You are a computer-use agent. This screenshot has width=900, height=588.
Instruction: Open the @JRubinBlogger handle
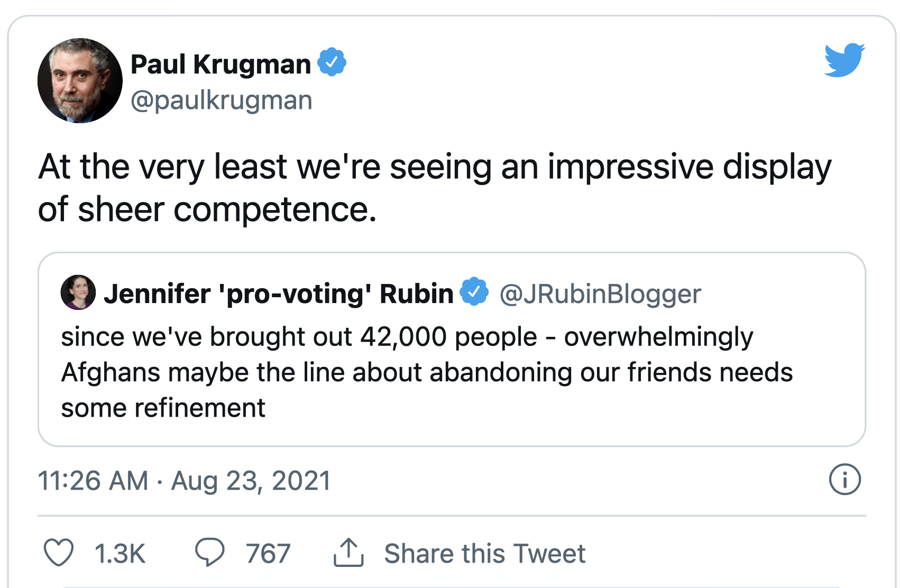pyautogui.click(x=600, y=294)
